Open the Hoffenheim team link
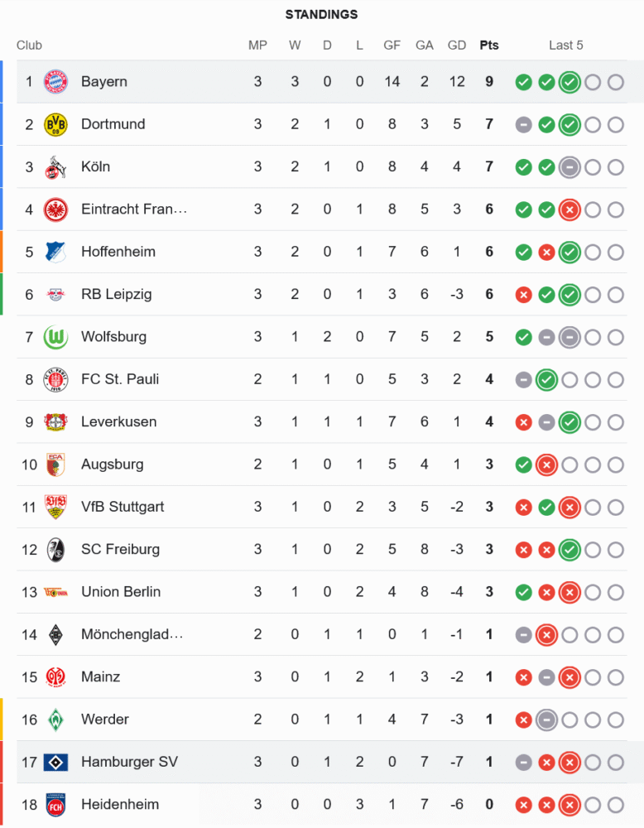 click(x=118, y=252)
